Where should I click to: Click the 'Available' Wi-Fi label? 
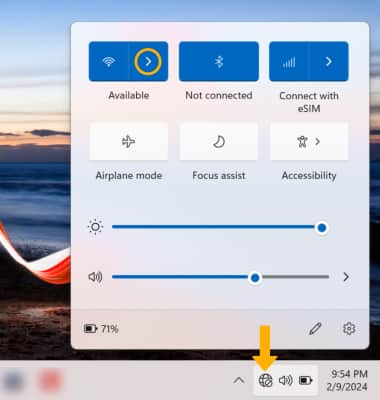pyautogui.click(x=129, y=95)
